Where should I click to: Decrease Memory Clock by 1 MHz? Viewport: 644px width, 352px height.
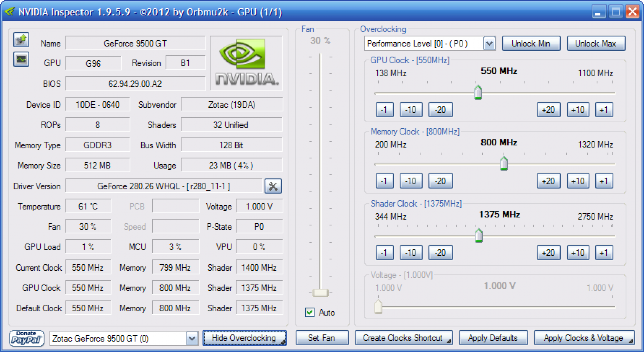point(384,181)
